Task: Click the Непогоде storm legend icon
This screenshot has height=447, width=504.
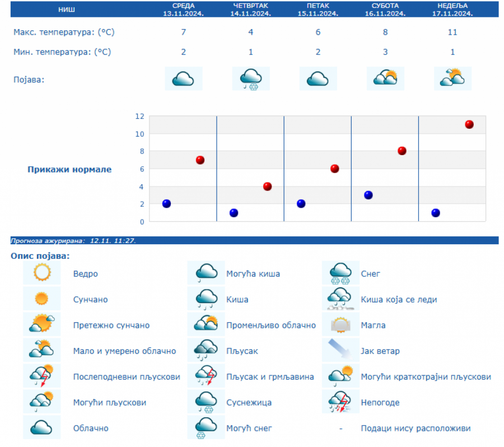Action: point(340,402)
